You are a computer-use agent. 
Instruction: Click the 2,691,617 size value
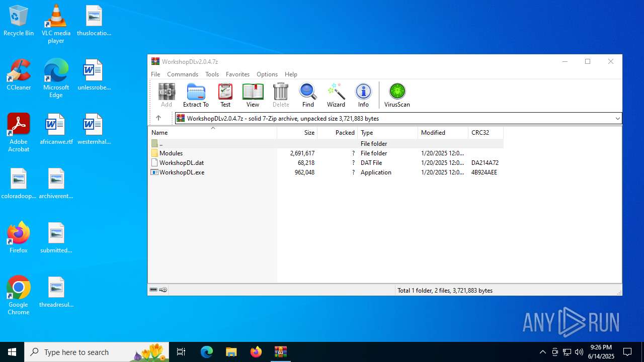point(302,153)
